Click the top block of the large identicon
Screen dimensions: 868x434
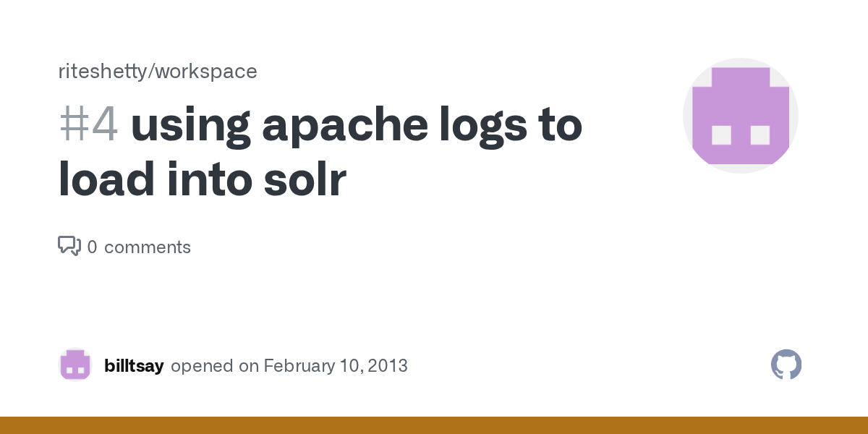click(x=741, y=77)
